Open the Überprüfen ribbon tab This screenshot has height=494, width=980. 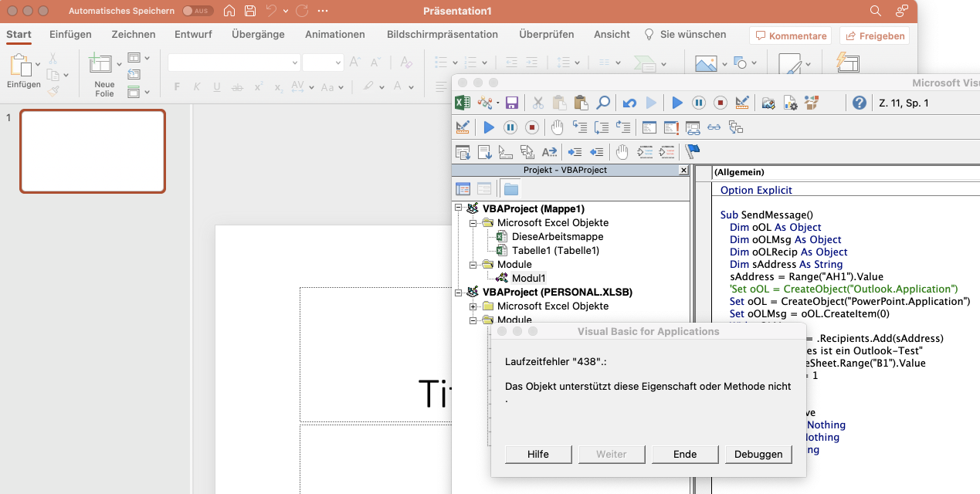coord(546,34)
